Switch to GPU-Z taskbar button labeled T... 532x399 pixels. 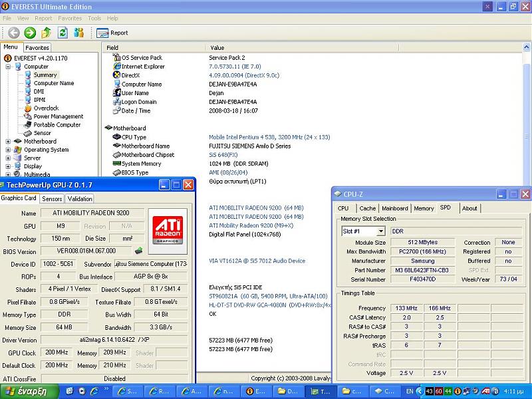pyautogui.click(x=321, y=391)
